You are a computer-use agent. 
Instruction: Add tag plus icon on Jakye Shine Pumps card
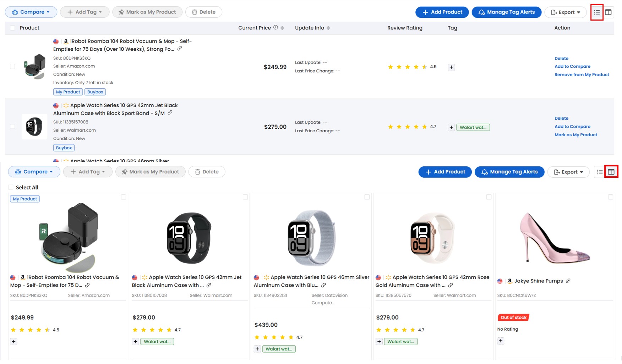(x=501, y=341)
